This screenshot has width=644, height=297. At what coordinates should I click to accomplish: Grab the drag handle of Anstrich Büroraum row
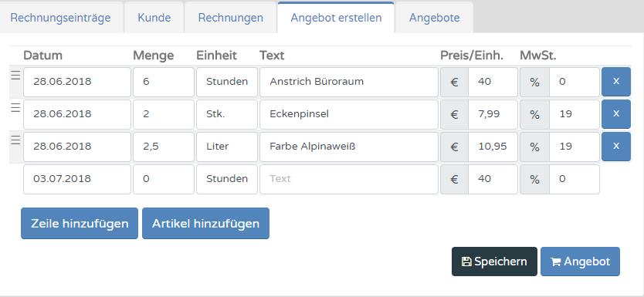click(15, 76)
